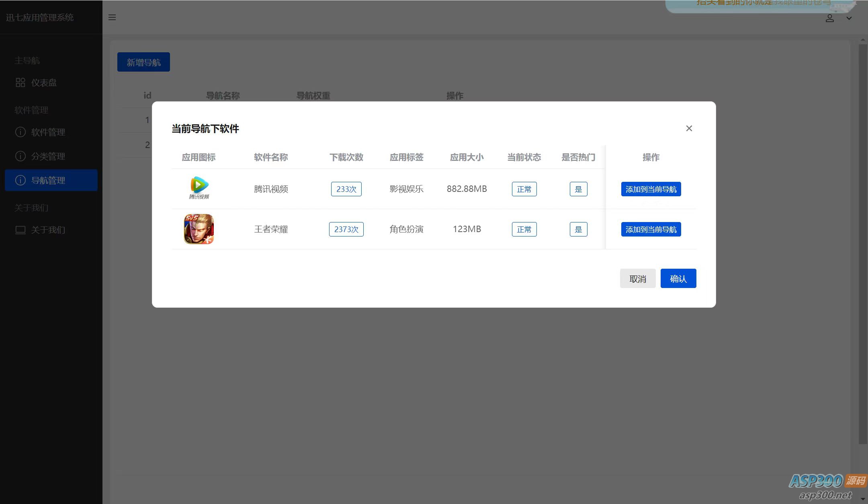Click the Honor of Kings app icon
This screenshot has height=504, width=868.
(x=199, y=229)
